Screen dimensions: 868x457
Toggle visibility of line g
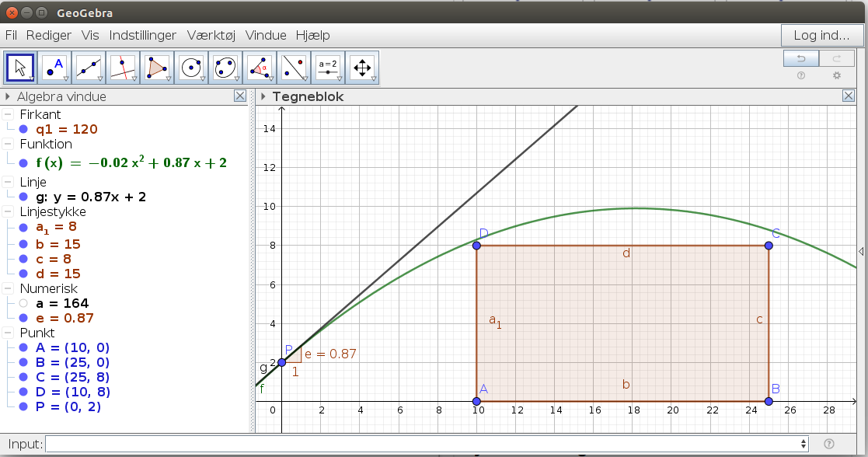click(x=23, y=197)
